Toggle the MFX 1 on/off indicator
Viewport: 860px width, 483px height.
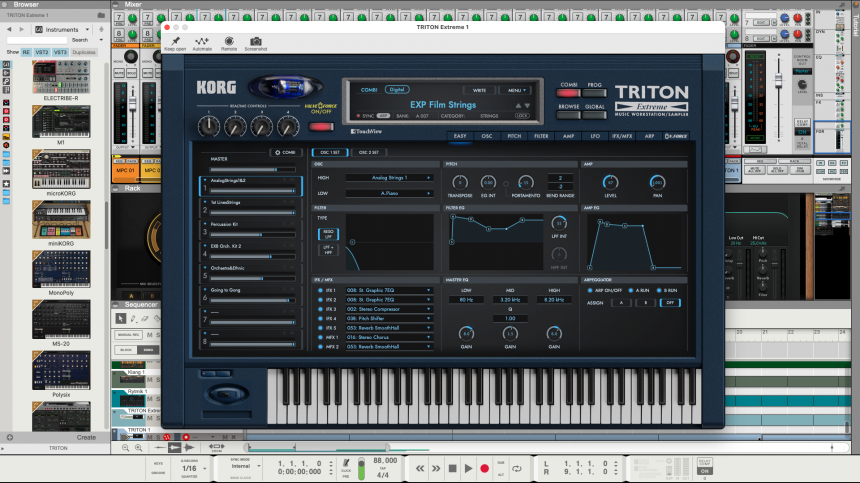coord(320,337)
